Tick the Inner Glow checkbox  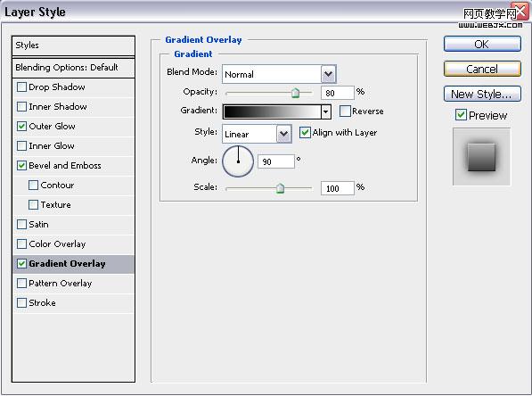click(21, 146)
